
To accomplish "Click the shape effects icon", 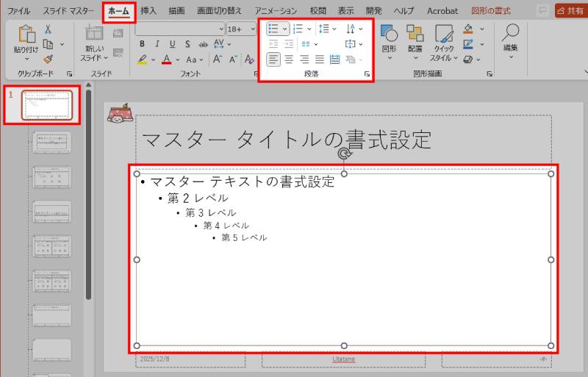I will click(x=467, y=60).
